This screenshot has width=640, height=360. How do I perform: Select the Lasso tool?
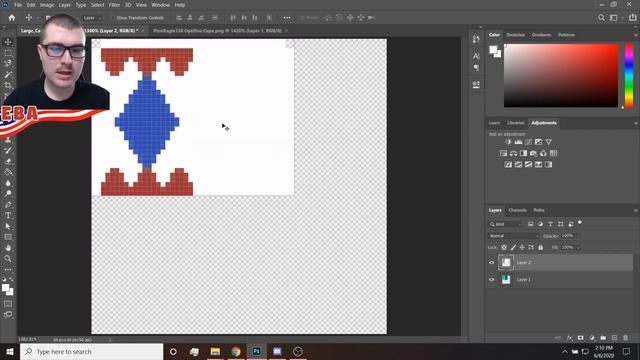point(8,63)
